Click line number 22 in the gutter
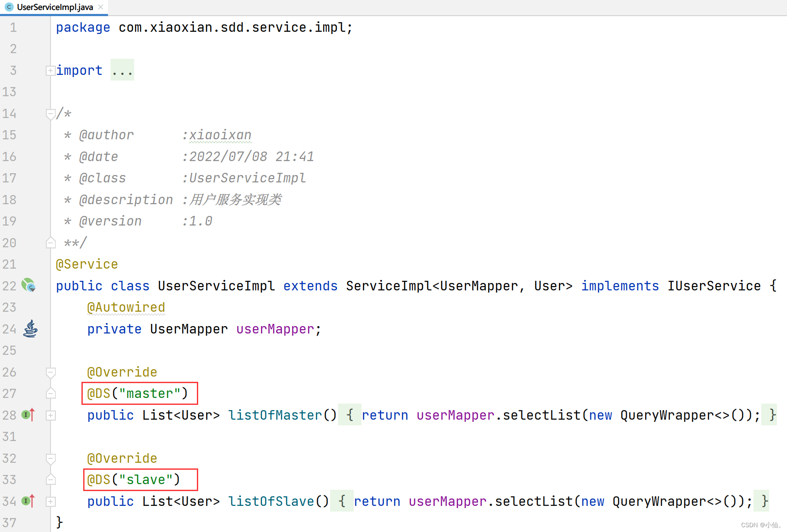The image size is (787, 532). click(x=10, y=286)
